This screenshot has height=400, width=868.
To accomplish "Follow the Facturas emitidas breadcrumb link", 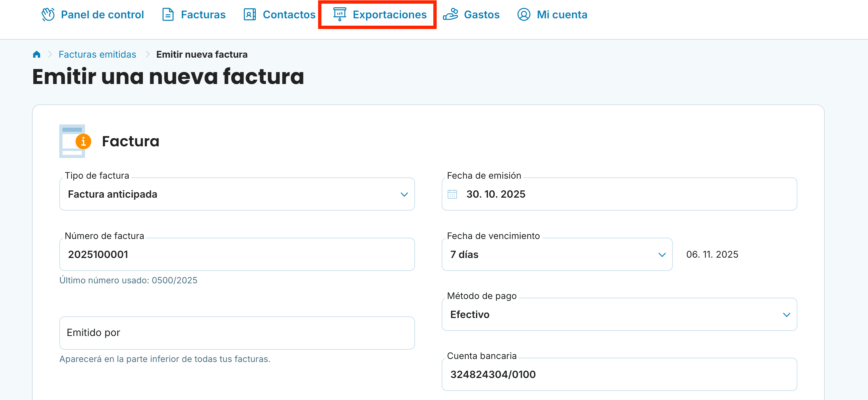I will tap(97, 54).
